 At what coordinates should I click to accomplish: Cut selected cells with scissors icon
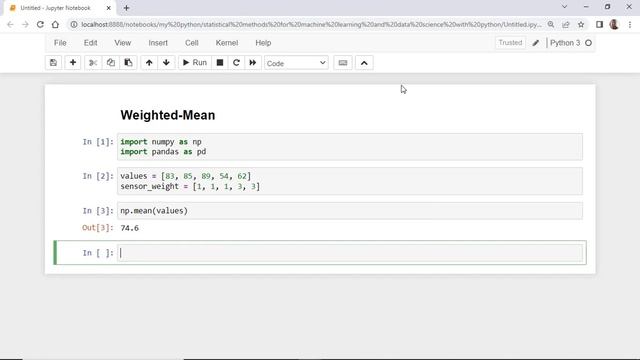click(93, 63)
